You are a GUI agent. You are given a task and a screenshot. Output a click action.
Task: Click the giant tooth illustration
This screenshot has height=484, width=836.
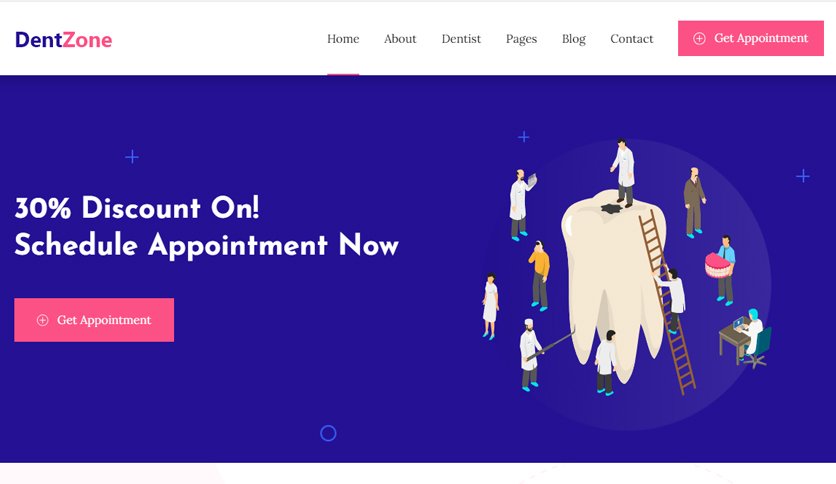613,285
